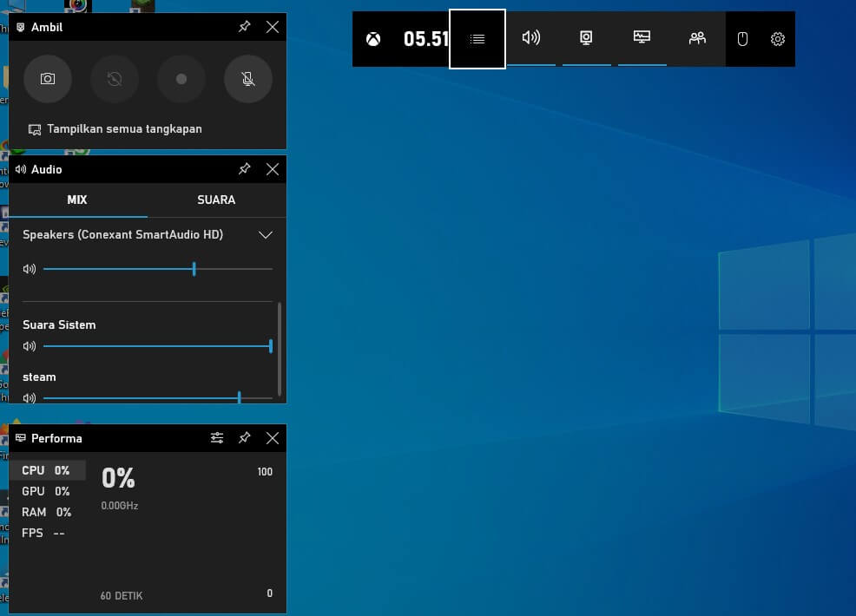The height and width of the screenshot is (616, 856).
Task: Click the Suara Sistem volume slider
Action: pyautogui.click(x=156, y=346)
